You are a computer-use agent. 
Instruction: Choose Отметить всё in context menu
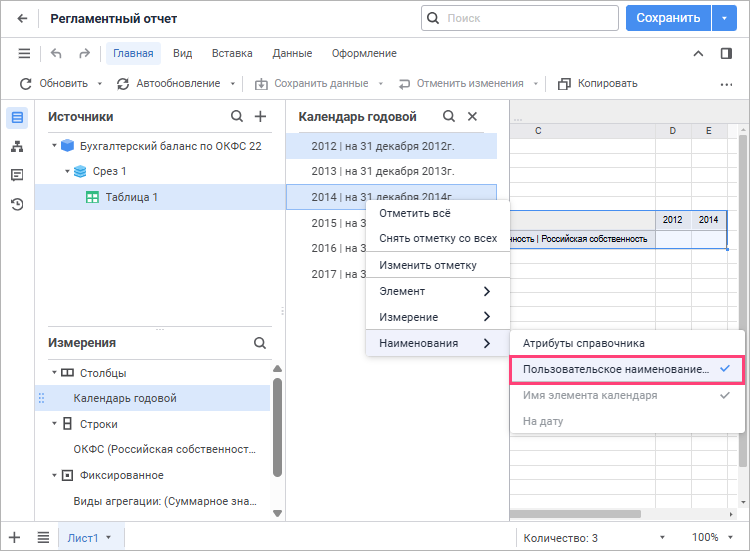pos(438,213)
